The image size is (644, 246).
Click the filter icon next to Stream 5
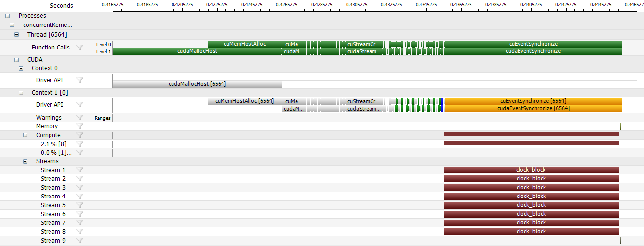[x=80, y=205]
